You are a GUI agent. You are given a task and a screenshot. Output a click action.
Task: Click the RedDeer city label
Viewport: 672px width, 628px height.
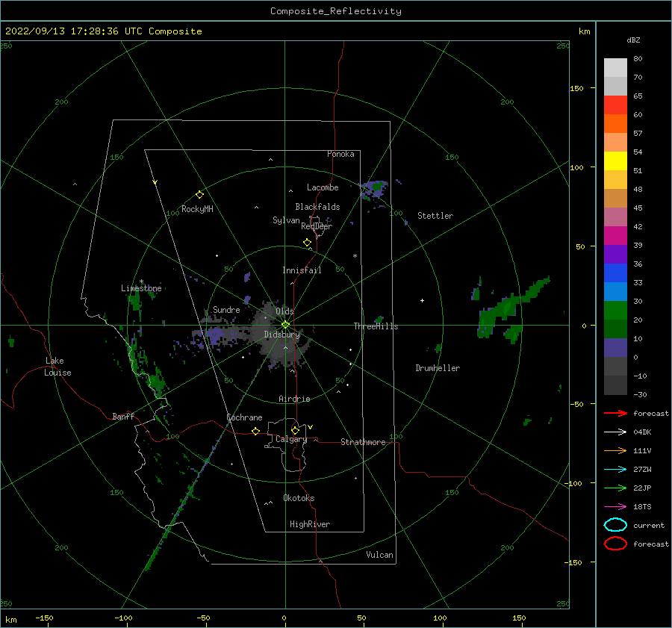(x=317, y=226)
